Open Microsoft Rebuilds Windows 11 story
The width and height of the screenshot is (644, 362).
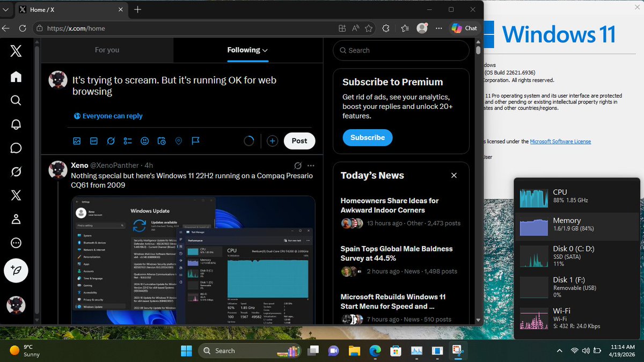click(x=393, y=301)
